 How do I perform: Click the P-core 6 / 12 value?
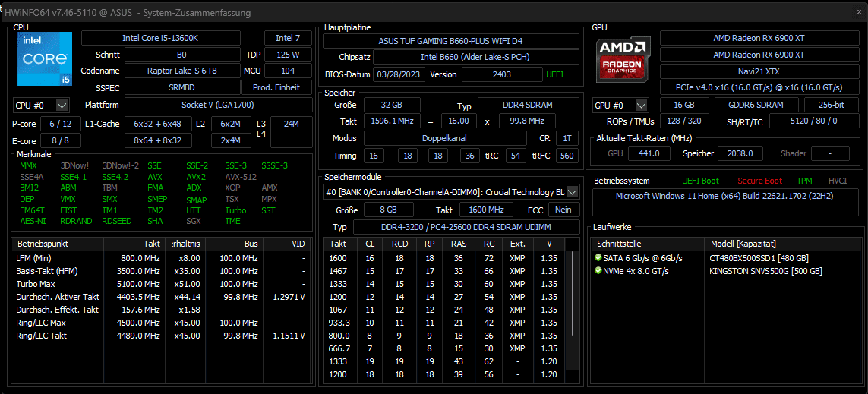click(x=60, y=124)
